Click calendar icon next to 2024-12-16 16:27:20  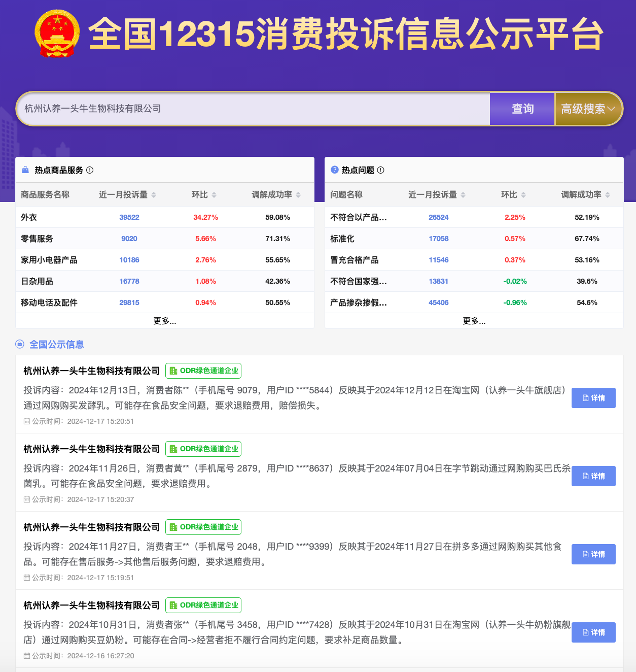click(x=27, y=656)
